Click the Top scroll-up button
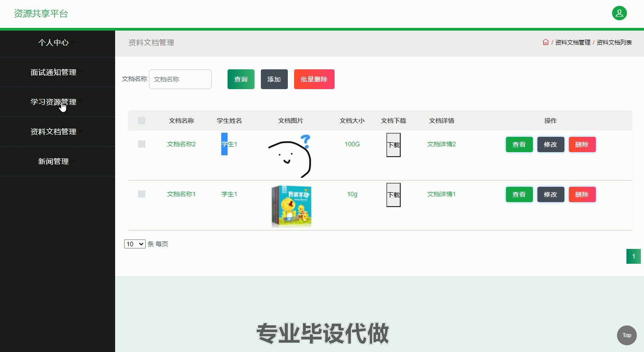Screen dimensions: 644x352 [627, 335]
